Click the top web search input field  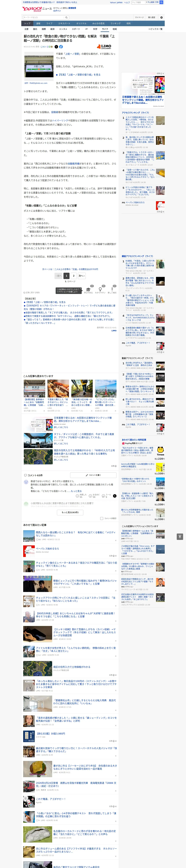click(138, 2)
